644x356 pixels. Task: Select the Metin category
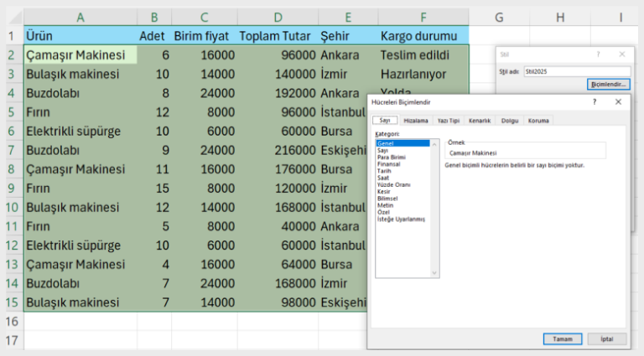click(402, 205)
